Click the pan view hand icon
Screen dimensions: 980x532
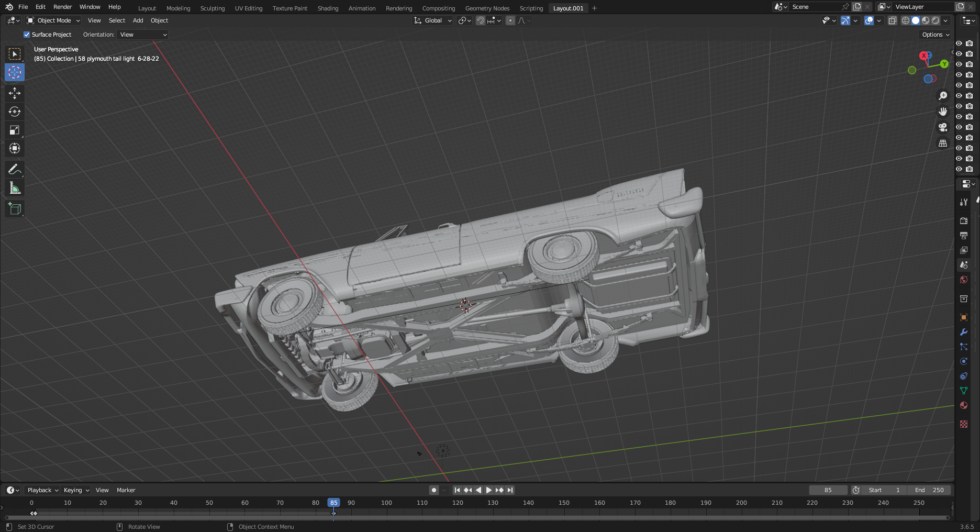pos(943,112)
